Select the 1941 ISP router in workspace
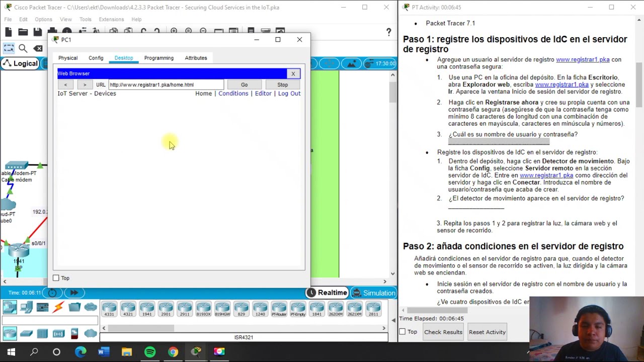644x362 pixels. click(19, 249)
